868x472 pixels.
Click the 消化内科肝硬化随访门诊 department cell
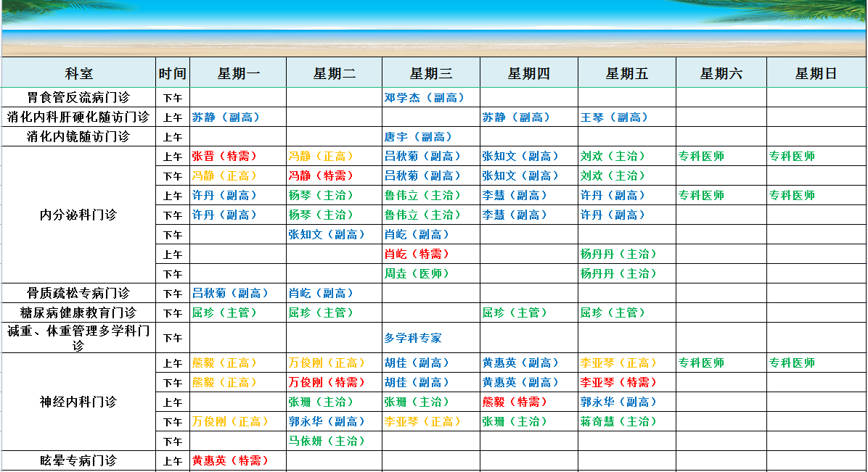pos(78,117)
